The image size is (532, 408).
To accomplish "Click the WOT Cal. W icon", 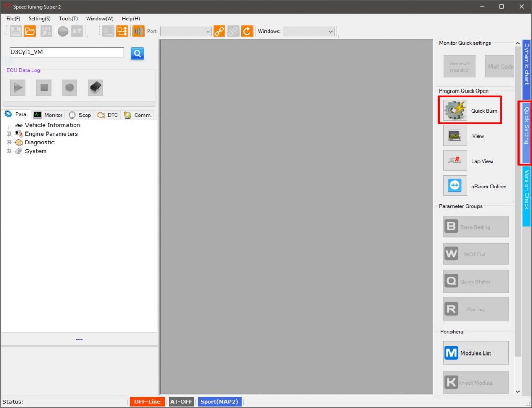I will (x=451, y=254).
